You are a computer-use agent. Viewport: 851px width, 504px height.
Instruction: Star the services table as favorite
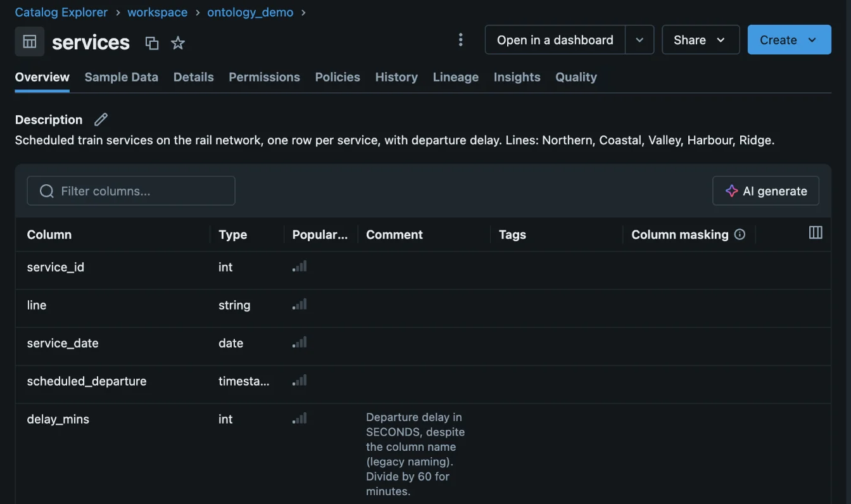click(x=178, y=43)
